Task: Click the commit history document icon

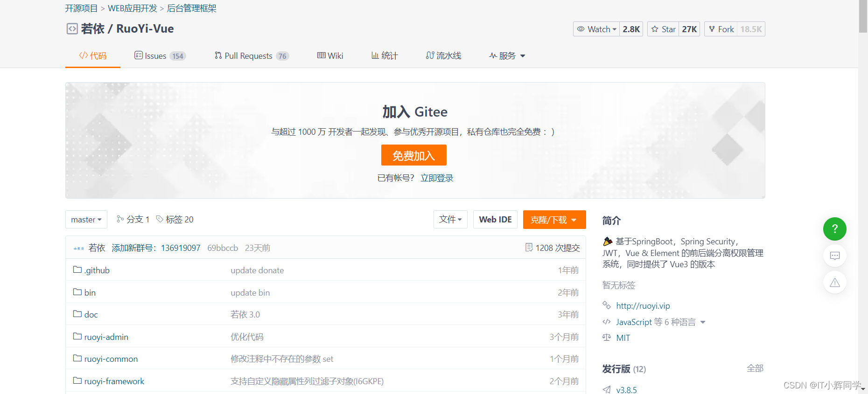Action: coord(529,248)
